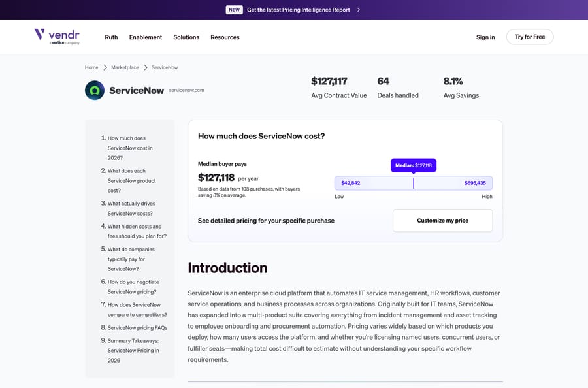The image size is (588, 388).
Task: Go to Home breadcrumb
Action: 91,67
